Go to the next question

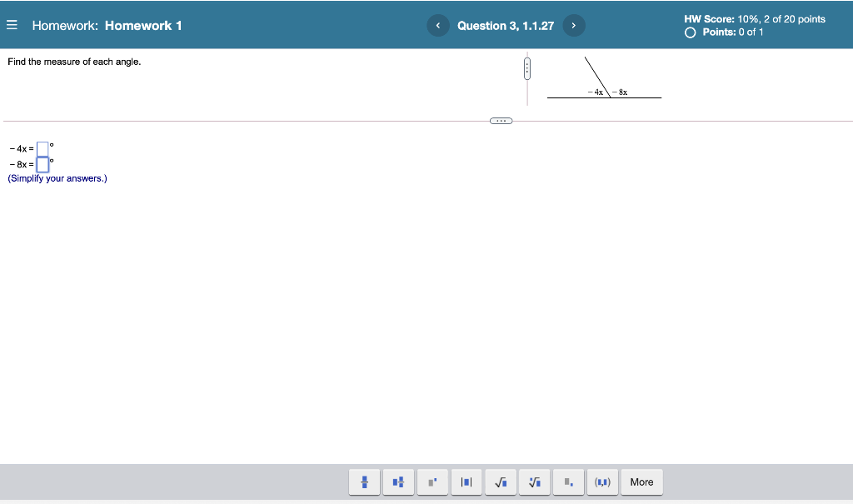[x=573, y=26]
